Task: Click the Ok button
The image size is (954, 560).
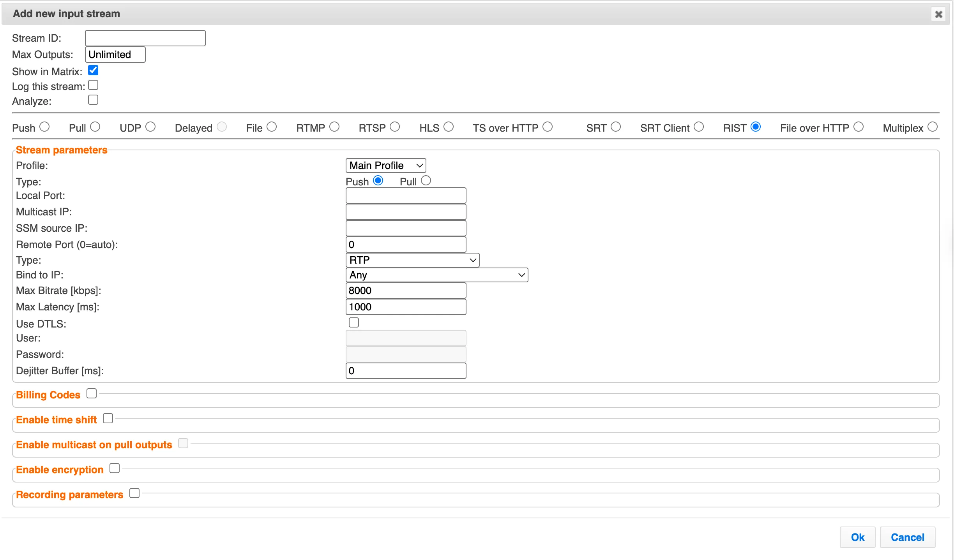Action: click(x=857, y=537)
